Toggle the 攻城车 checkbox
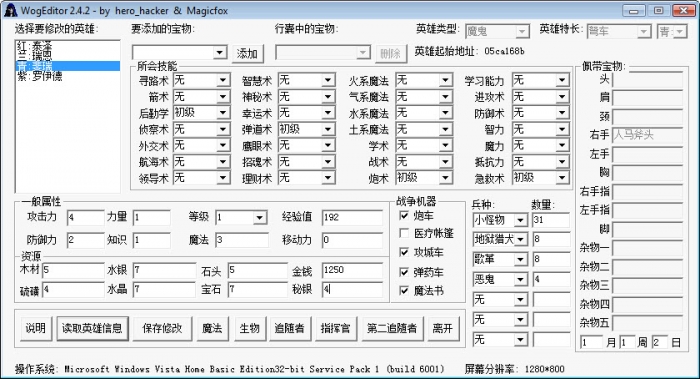The width and height of the screenshot is (700, 379). coord(404,252)
